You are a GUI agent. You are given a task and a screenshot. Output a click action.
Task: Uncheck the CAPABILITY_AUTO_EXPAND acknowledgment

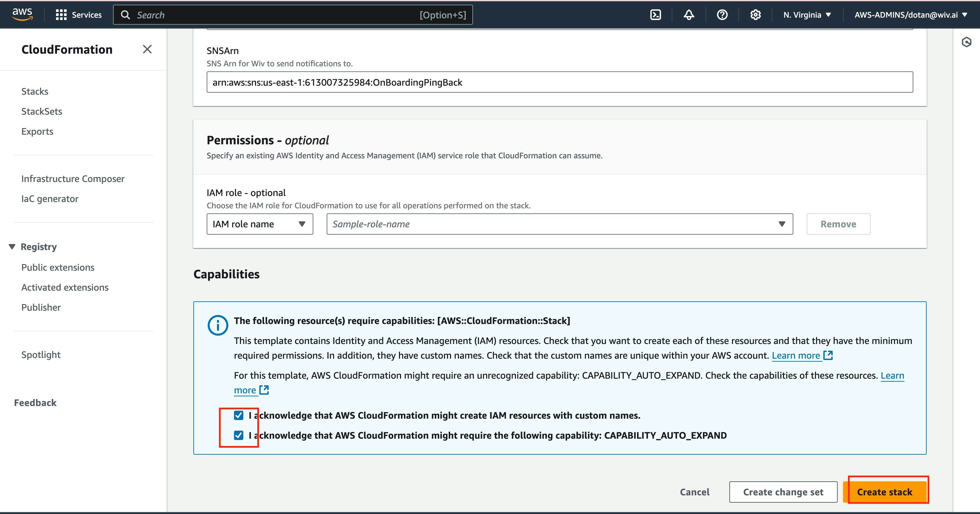(239, 435)
